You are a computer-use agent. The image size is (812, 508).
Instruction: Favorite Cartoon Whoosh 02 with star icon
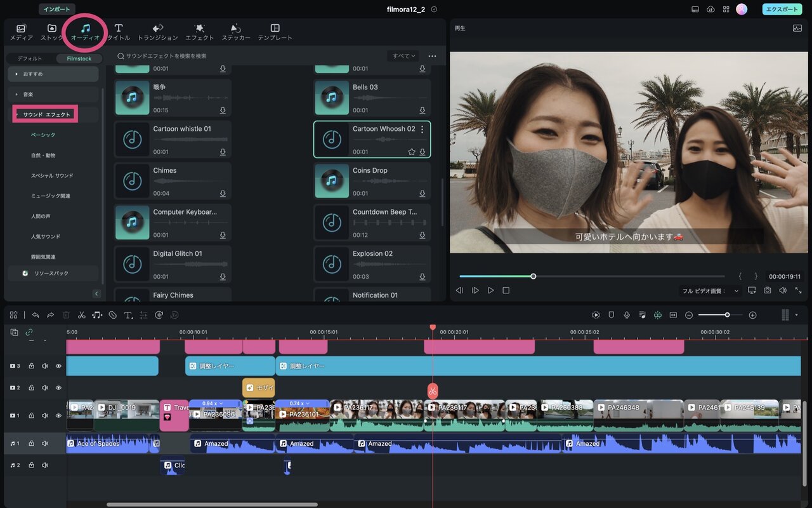[412, 152]
